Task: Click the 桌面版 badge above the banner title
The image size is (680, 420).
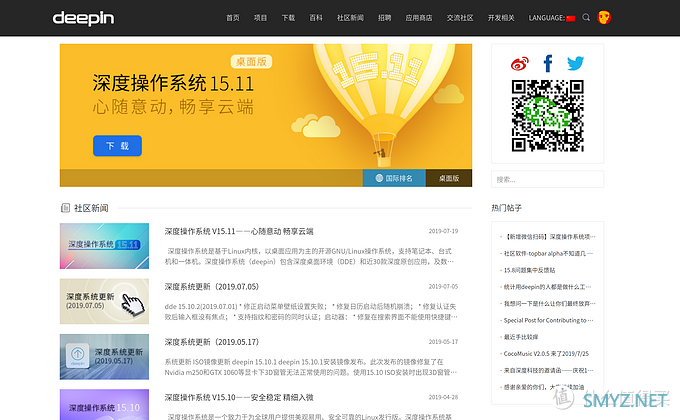Action: click(251, 62)
